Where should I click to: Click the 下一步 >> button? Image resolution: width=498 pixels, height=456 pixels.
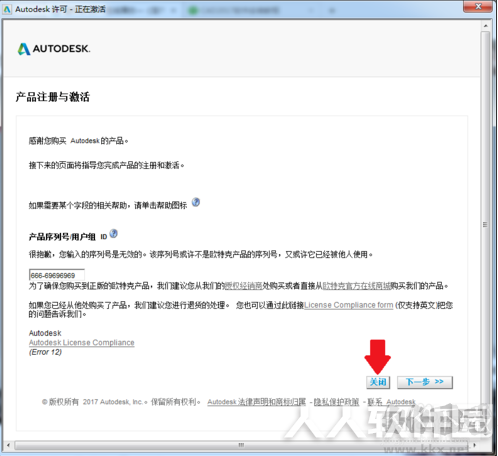(x=425, y=382)
